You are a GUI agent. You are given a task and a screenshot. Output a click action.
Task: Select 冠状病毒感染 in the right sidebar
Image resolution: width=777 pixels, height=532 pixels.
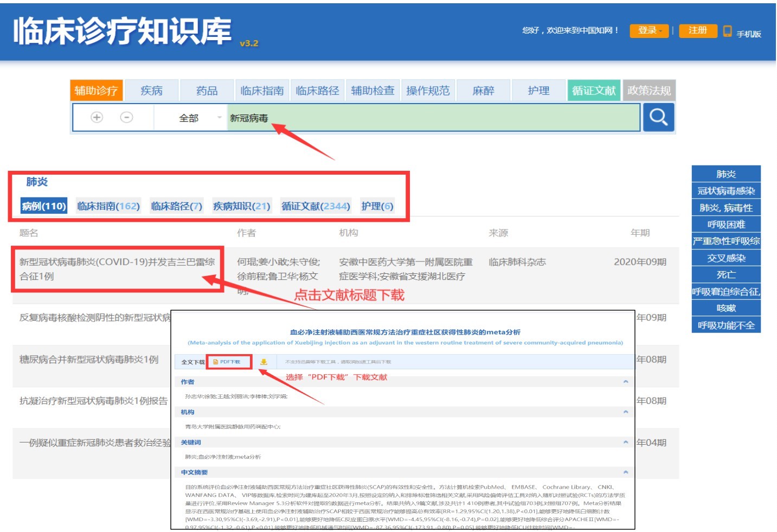726,191
